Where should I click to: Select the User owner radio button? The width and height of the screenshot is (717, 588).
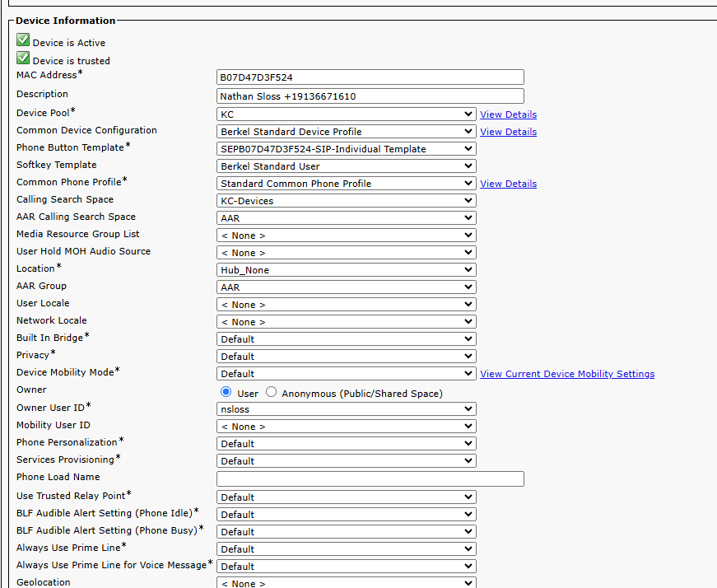(x=226, y=392)
